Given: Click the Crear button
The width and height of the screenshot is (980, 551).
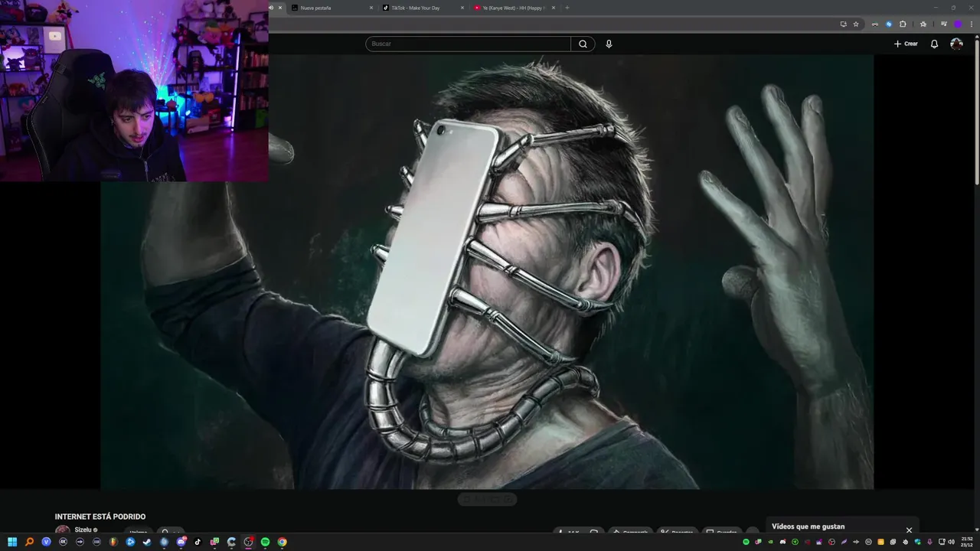Looking at the screenshot, I should (906, 44).
